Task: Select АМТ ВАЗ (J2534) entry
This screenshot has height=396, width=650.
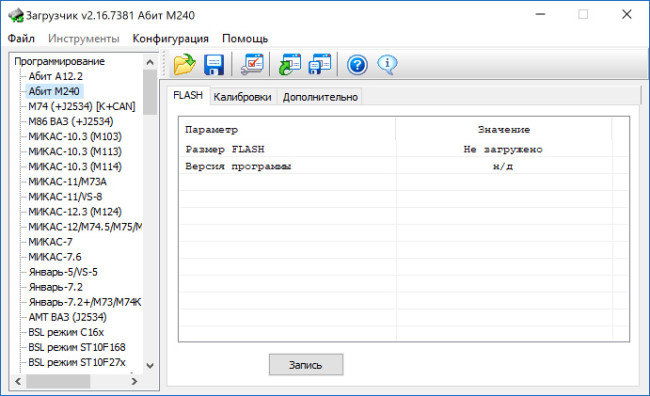Action: pos(67,317)
